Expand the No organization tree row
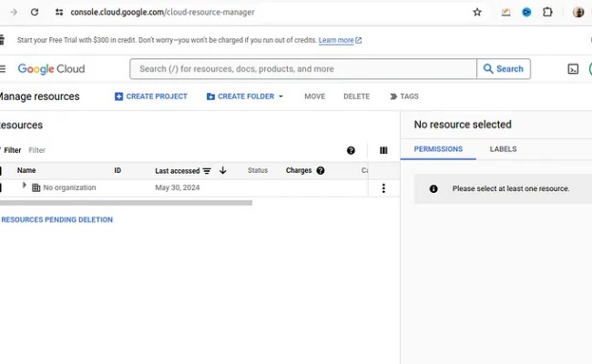592x364 pixels. tap(25, 186)
